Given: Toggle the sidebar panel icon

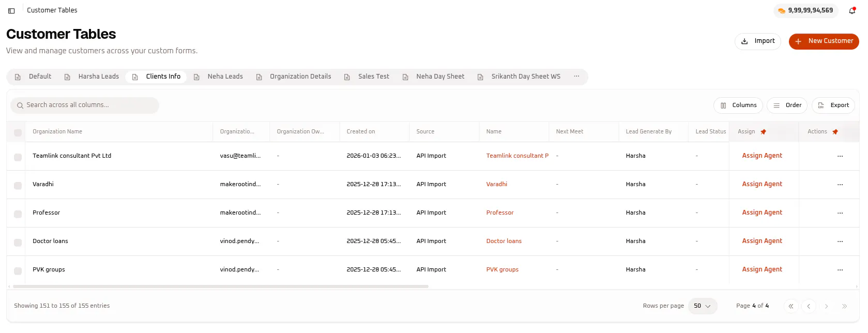Looking at the screenshot, I should [x=11, y=10].
